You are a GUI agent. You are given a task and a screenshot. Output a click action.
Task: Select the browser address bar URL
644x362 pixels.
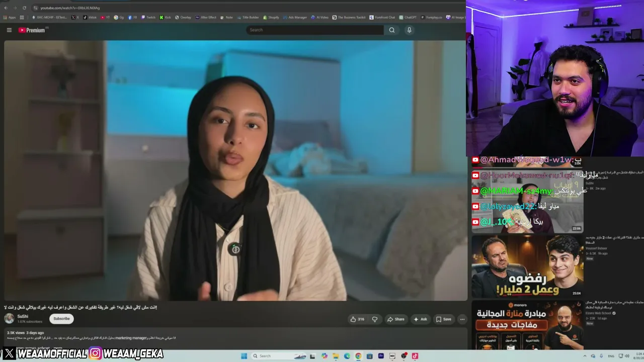pyautogui.click(x=70, y=8)
